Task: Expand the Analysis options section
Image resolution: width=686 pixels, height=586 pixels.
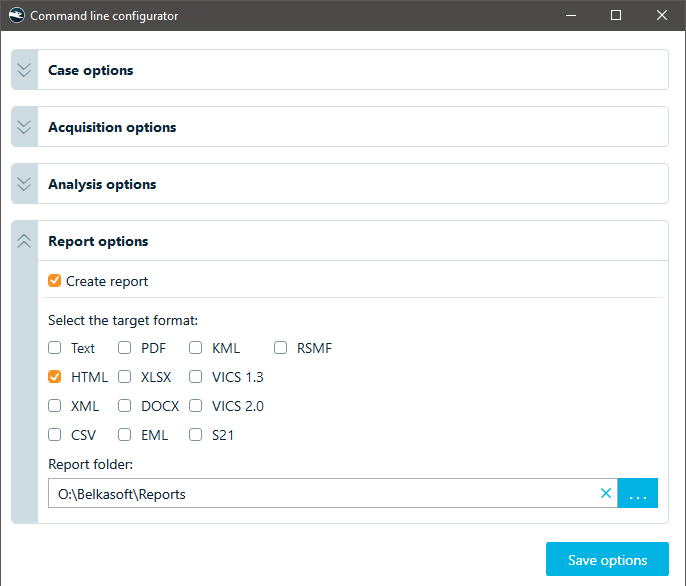Action: tap(24, 184)
